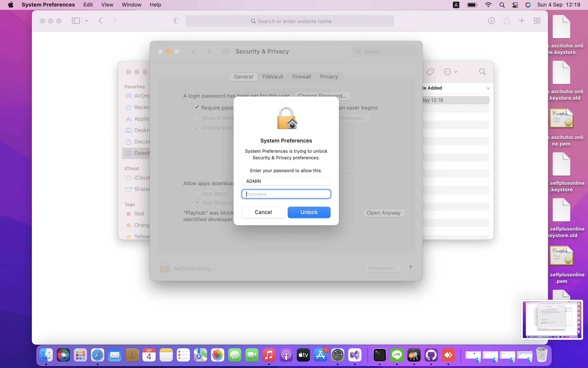Click Safari back arrow
Viewport: 588px width, 368px height.
[100, 21]
